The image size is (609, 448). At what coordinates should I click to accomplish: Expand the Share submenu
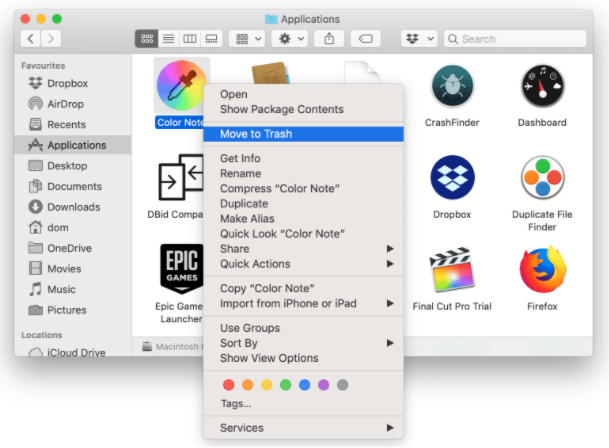click(x=303, y=249)
